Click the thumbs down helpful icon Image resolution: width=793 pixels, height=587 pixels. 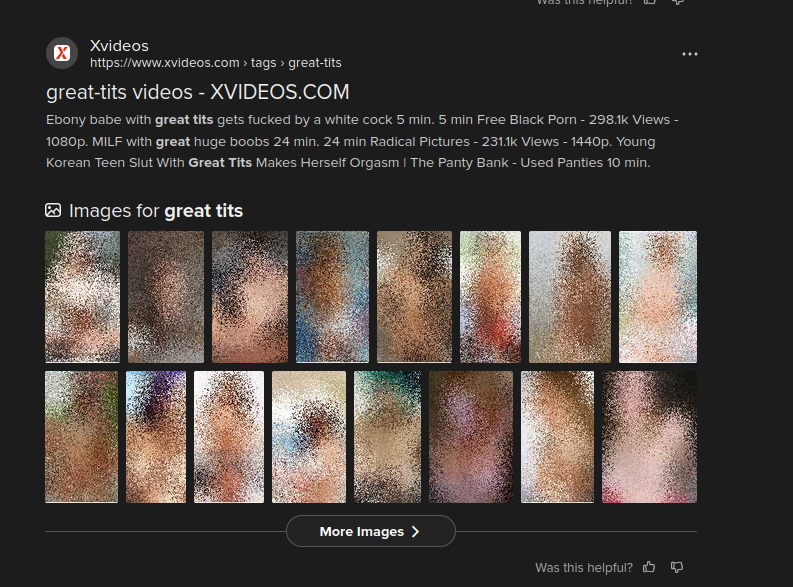coord(677,567)
